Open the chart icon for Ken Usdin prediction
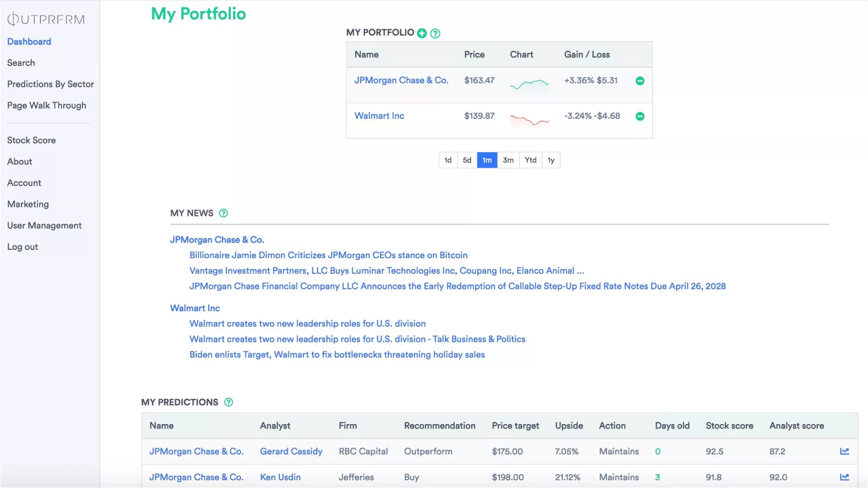The height and width of the screenshot is (488, 868). pyautogui.click(x=844, y=477)
